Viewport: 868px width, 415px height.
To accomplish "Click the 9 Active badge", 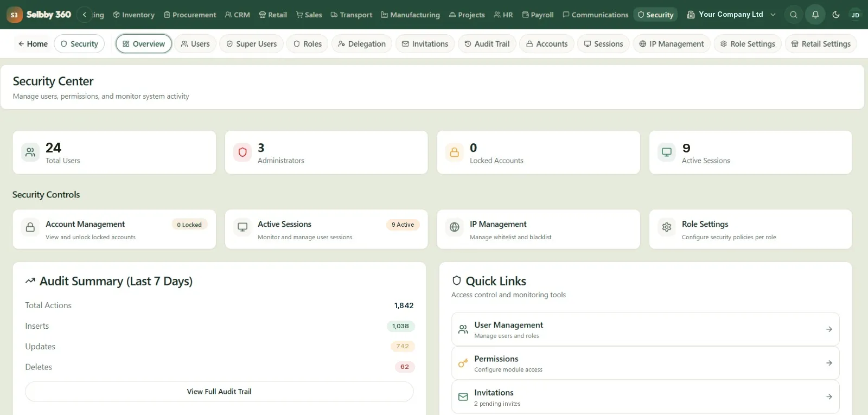I will 403,225.
